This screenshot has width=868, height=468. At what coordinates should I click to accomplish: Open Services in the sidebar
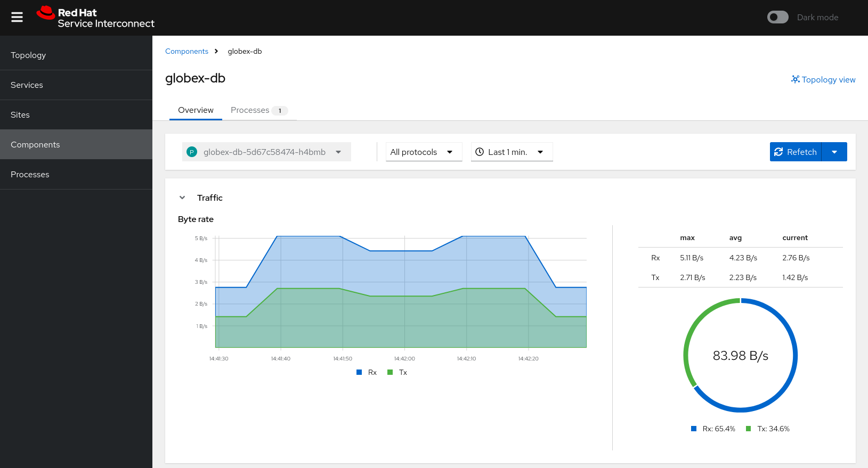[76, 85]
